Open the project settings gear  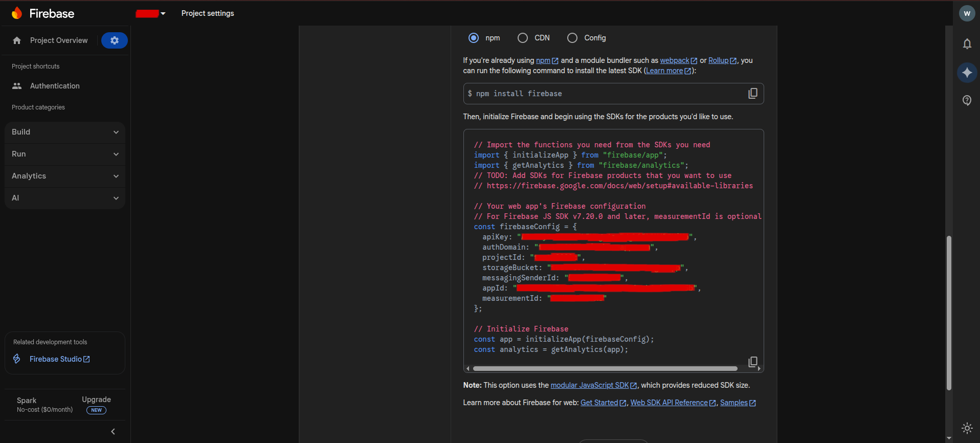click(115, 40)
